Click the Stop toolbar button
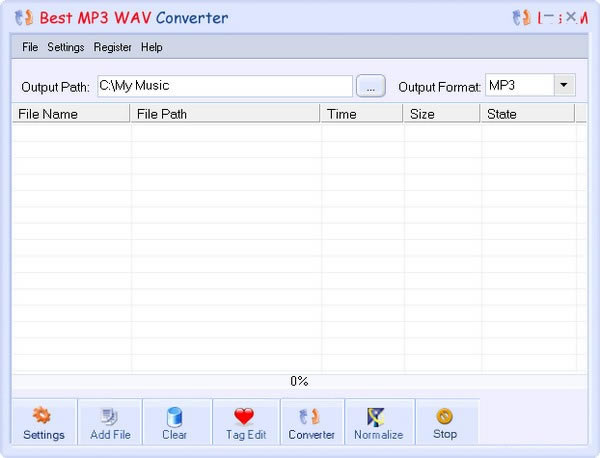Image resolution: width=600 pixels, height=458 pixels. click(x=446, y=422)
